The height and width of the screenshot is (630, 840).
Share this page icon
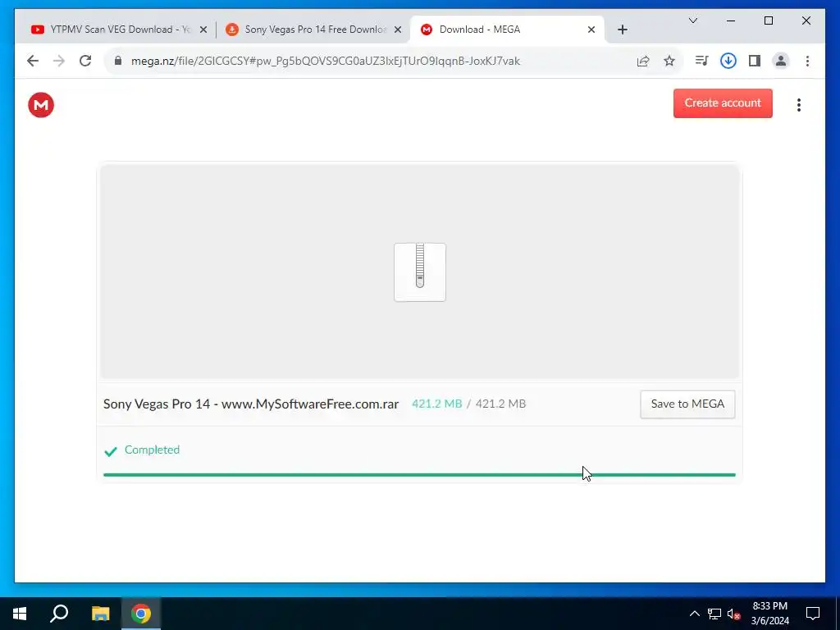click(x=643, y=61)
